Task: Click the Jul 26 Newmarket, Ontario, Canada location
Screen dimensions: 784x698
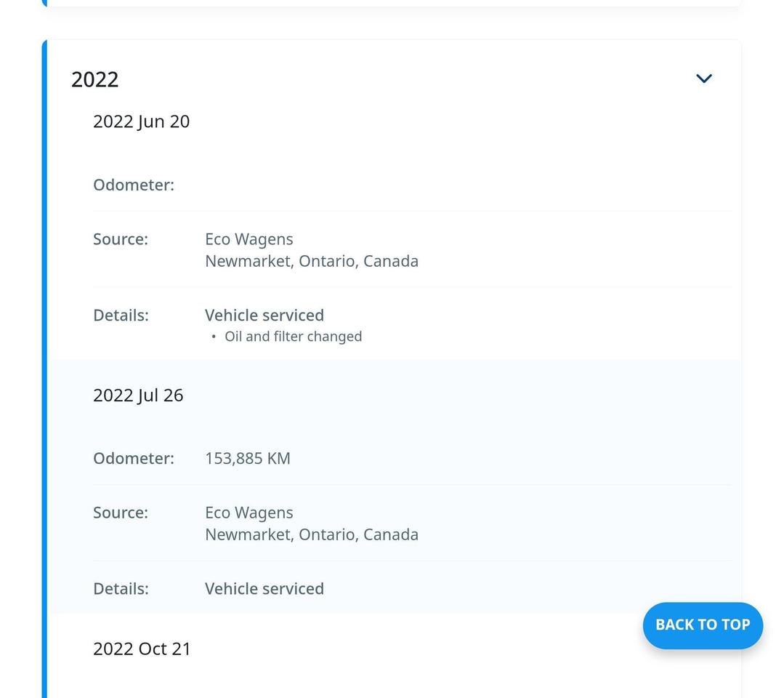Action: pyautogui.click(x=312, y=534)
